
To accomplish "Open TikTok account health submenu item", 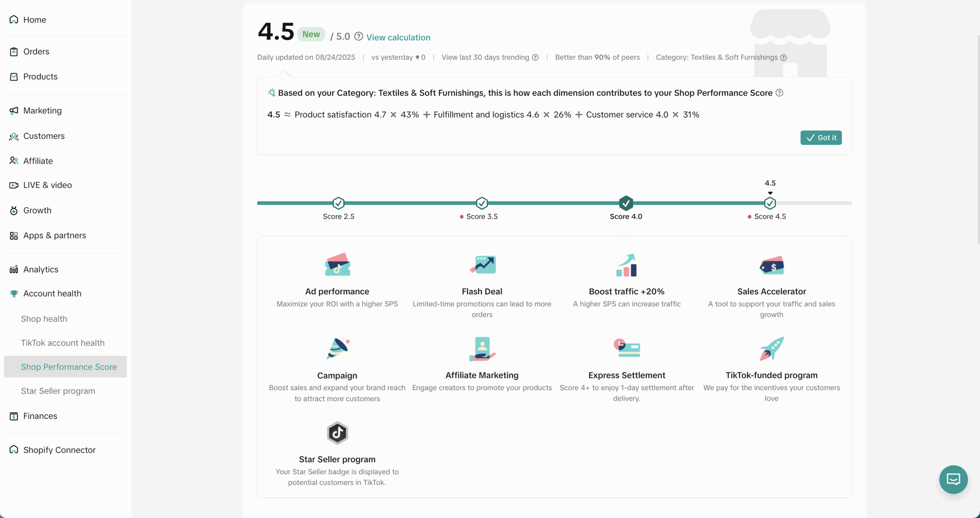I will 63,343.
